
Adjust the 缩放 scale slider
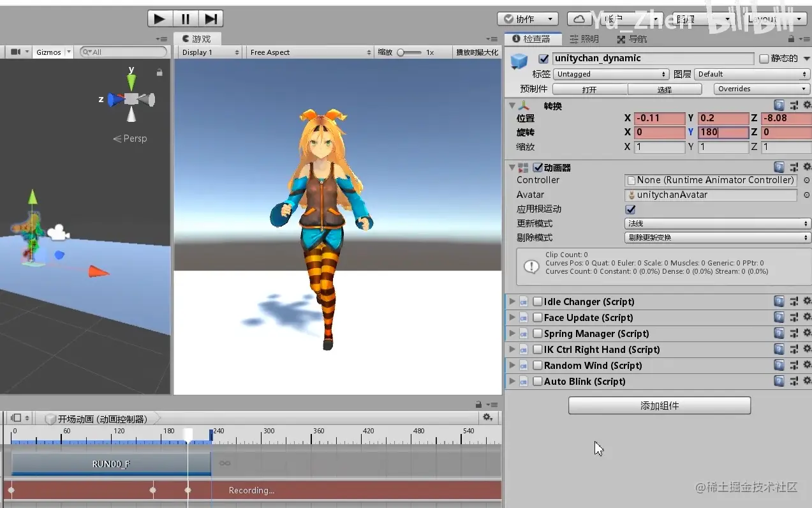click(410, 52)
